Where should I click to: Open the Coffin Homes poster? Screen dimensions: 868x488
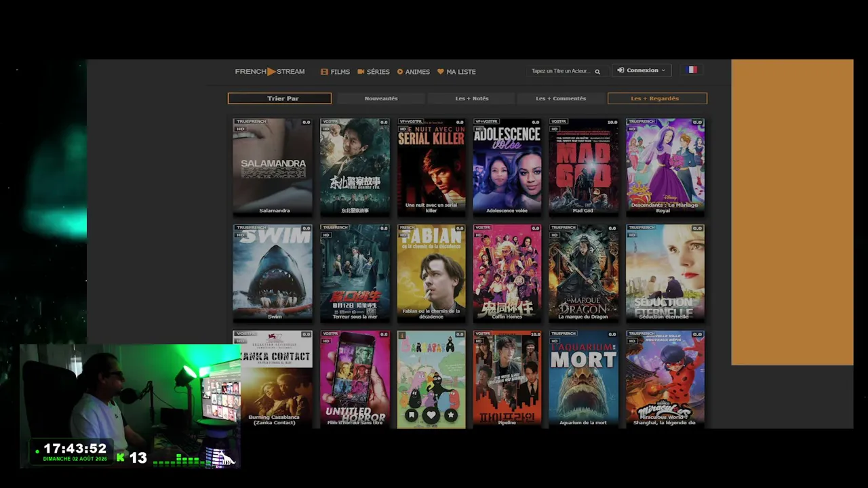click(x=507, y=273)
